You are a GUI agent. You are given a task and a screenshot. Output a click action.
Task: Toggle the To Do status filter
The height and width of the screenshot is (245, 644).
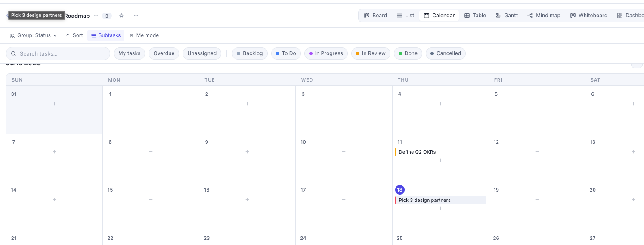(286, 53)
